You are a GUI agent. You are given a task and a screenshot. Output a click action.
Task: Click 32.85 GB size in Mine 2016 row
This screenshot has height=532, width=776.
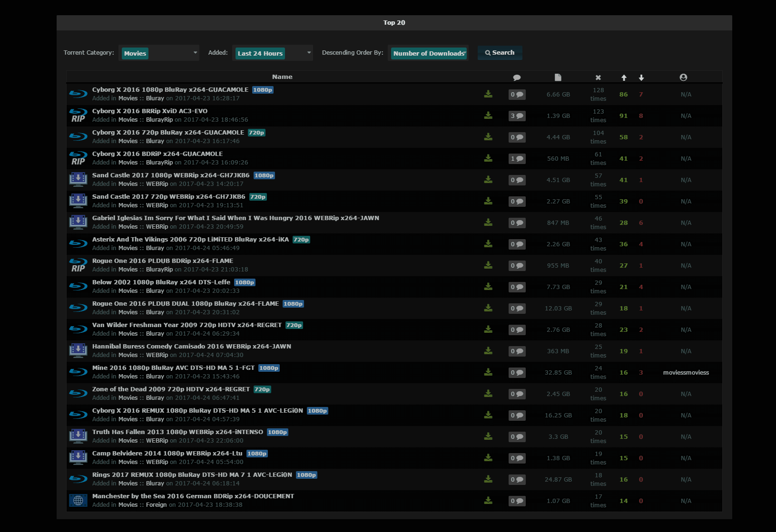coord(558,373)
